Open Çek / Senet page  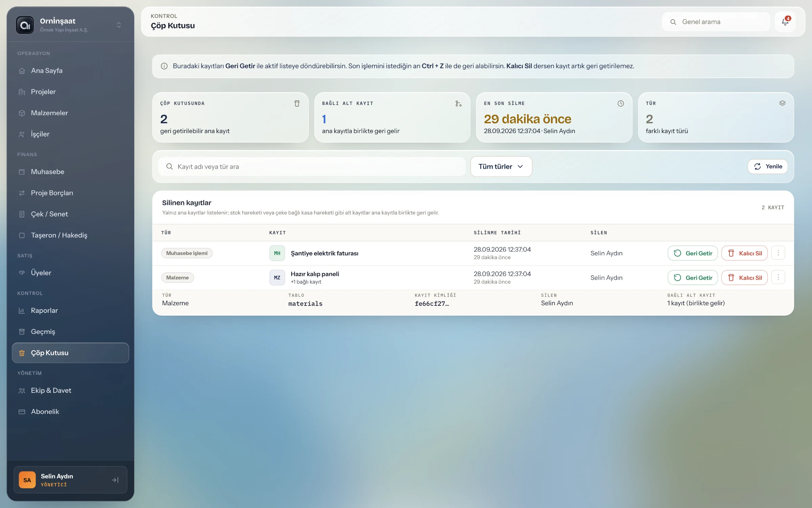(70, 214)
